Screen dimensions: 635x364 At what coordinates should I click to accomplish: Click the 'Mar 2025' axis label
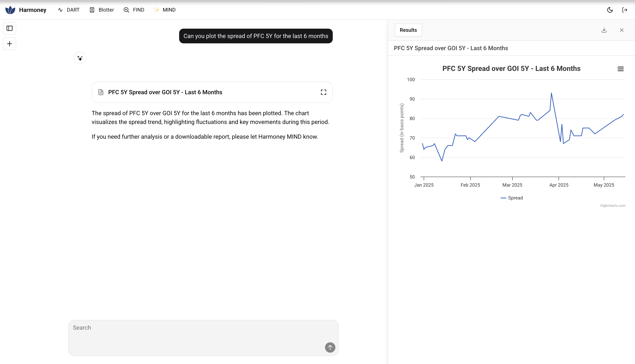point(512,185)
